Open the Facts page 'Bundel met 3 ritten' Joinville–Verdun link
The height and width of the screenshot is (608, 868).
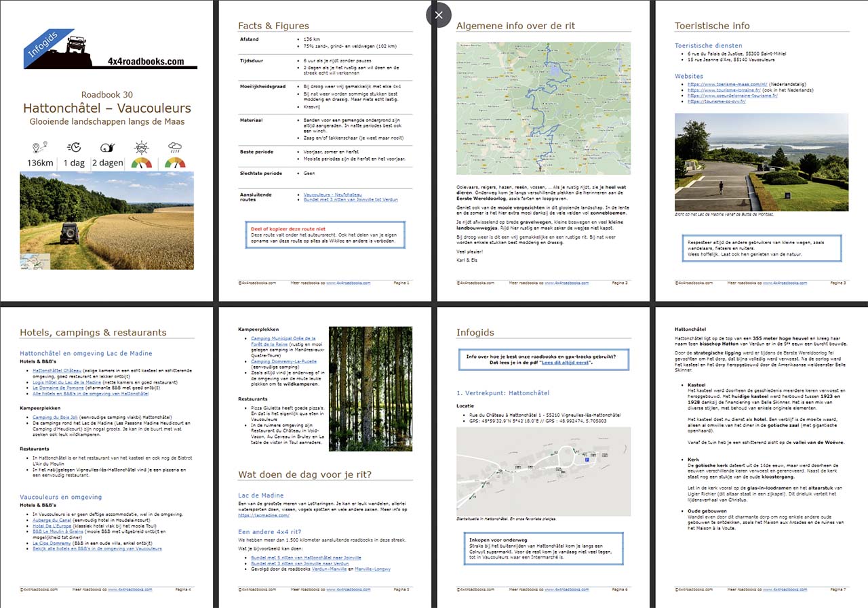(351, 200)
